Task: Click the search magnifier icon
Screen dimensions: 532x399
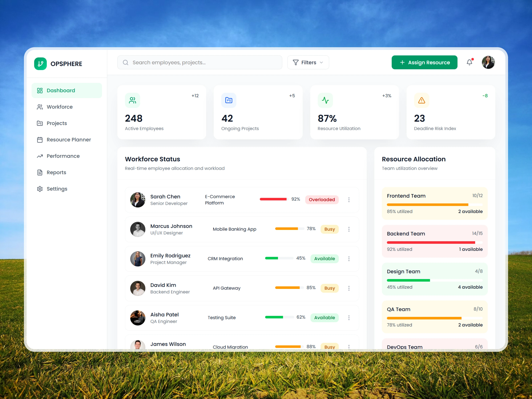Action: tap(126, 63)
